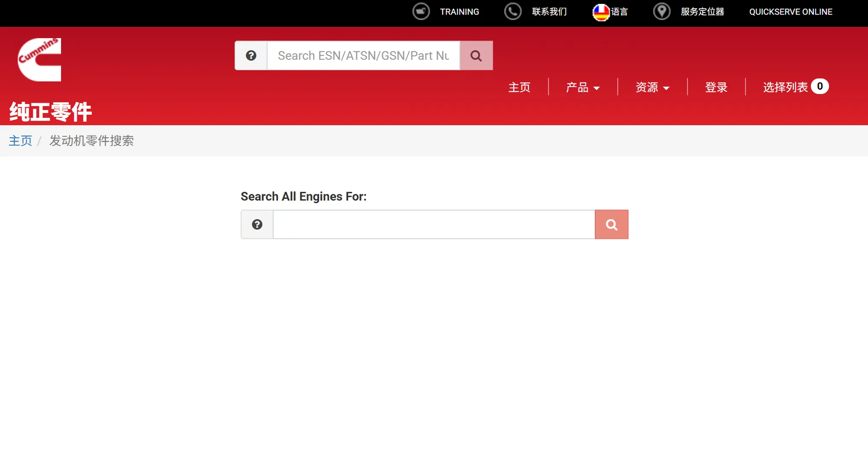Image resolution: width=868 pixels, height=449 pixels.
Task: Click the phone icon for contact
Action: 512,12
